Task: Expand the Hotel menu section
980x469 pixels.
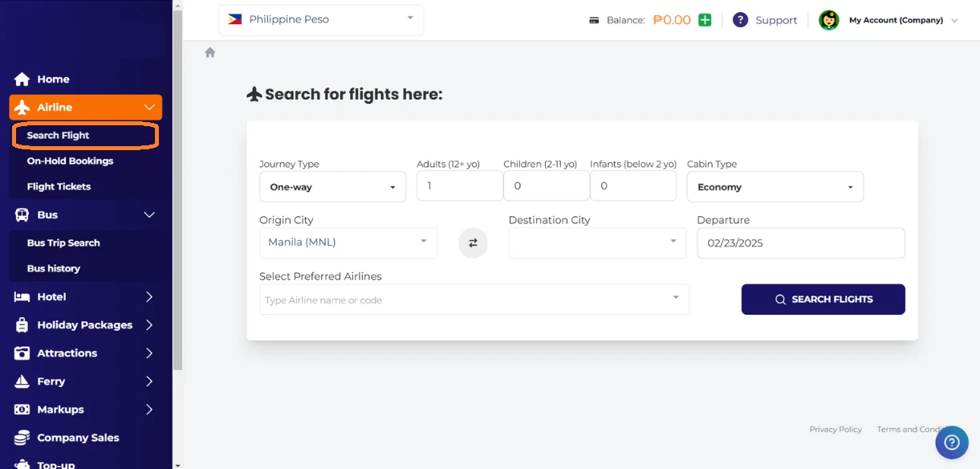Action: pyautogui.click(x=149, y=297)
